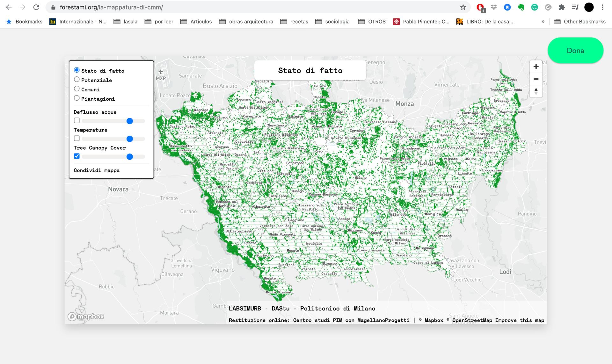Reload the page

(x=36, y=7)
